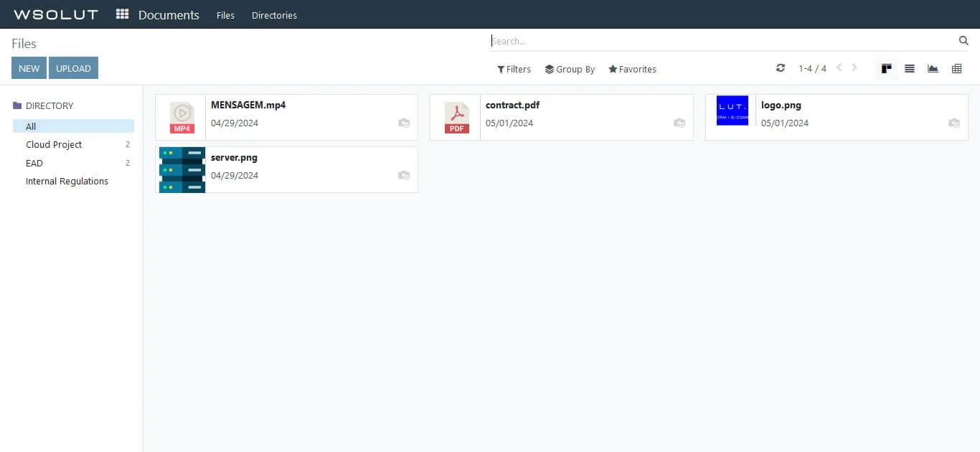
Task: Open the Favorites dropdown
Action: [632, 70]
